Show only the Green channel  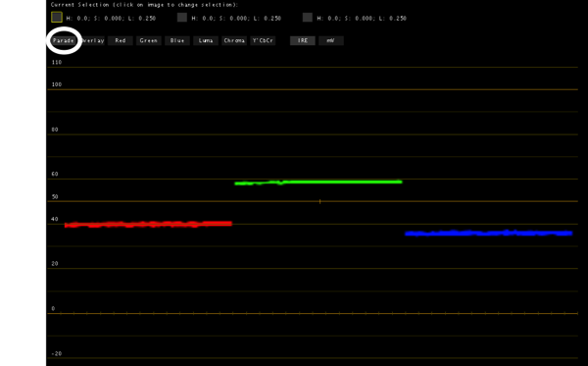[x=149, y=40]
